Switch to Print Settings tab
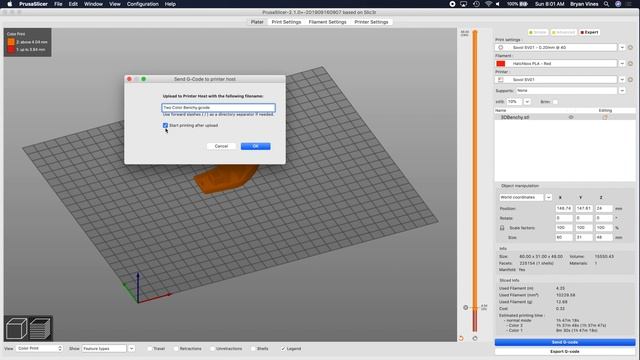 (x=286, y=22)
